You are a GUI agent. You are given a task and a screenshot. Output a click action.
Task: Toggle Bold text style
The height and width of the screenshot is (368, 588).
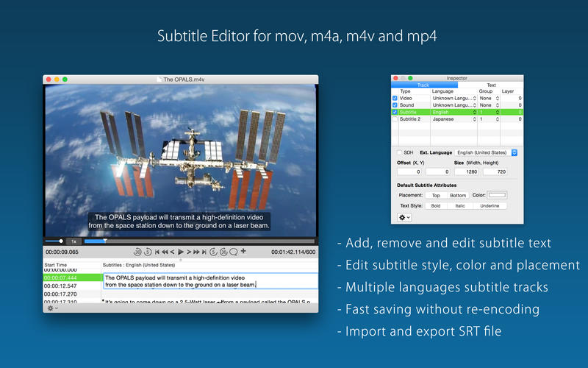pos(436,206)
